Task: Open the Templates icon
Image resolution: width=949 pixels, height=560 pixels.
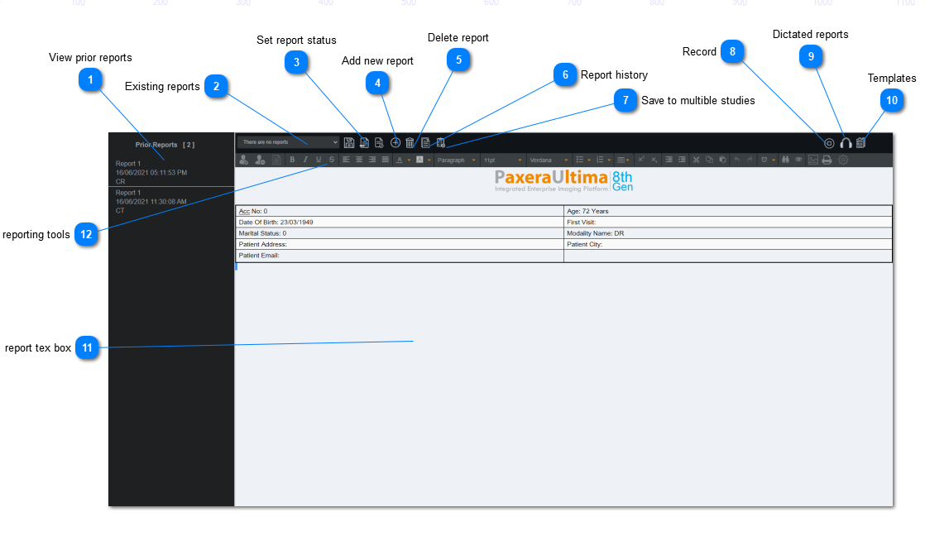Action: tap(860, 143)
